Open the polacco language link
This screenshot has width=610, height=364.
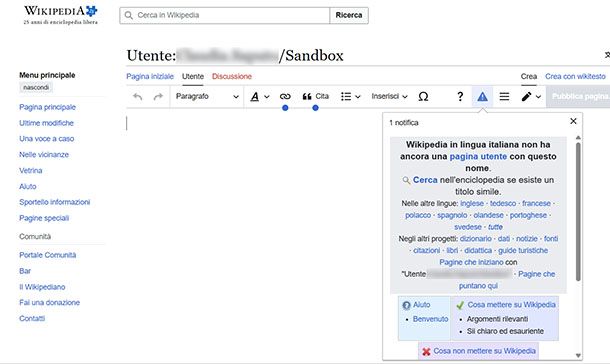[x=418, y=215]
